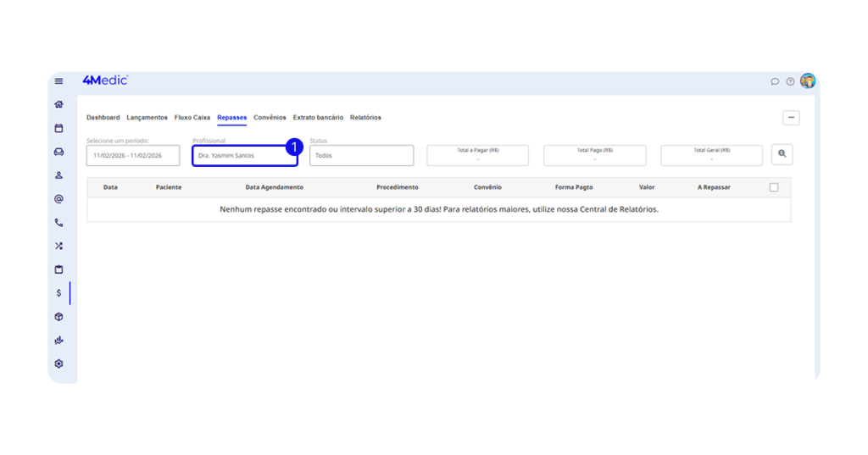
Task: Open the box inventory icon in sidebar
Action: (x=58, y=317)
